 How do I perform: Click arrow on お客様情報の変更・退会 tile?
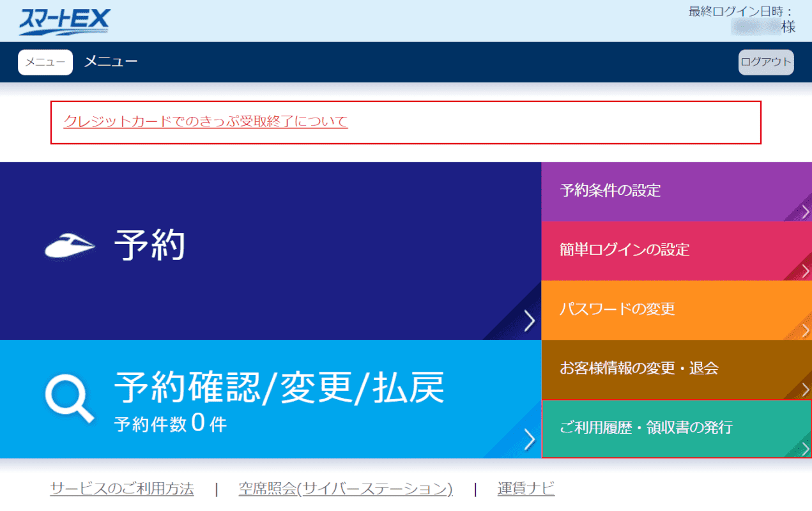806,390
